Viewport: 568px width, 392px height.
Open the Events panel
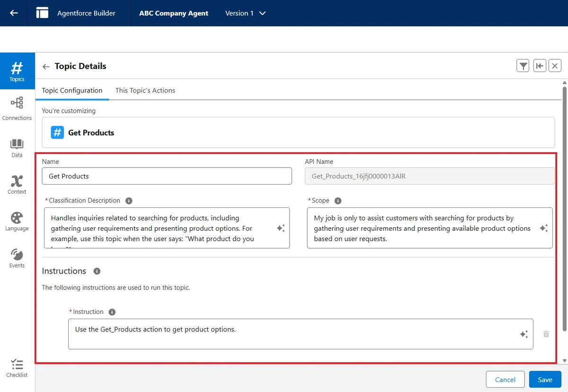[17, 258]
